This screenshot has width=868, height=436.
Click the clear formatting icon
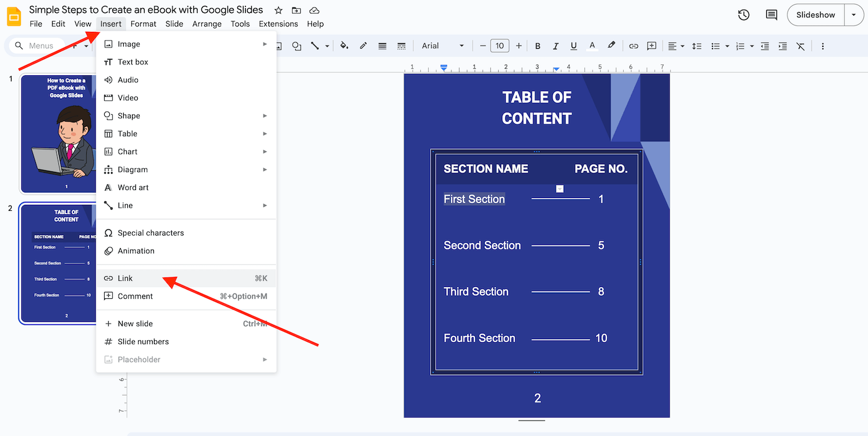(800, 46)
